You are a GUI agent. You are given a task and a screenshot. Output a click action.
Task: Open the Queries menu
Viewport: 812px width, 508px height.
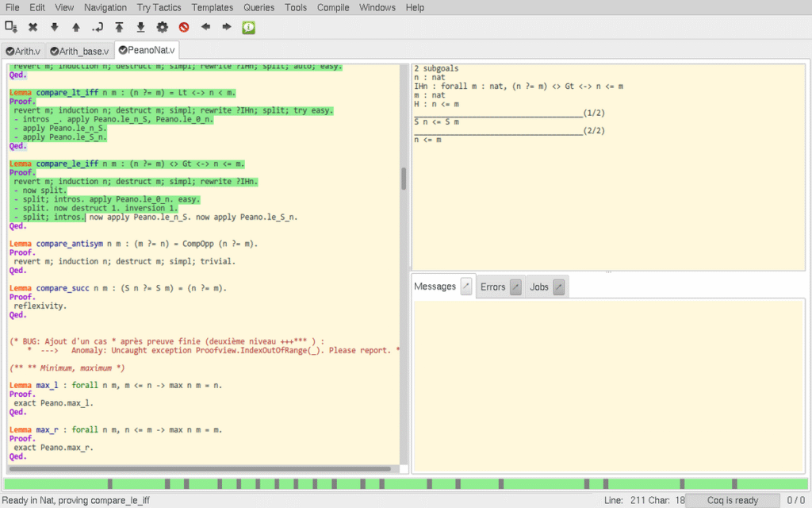tap(259, 7)
